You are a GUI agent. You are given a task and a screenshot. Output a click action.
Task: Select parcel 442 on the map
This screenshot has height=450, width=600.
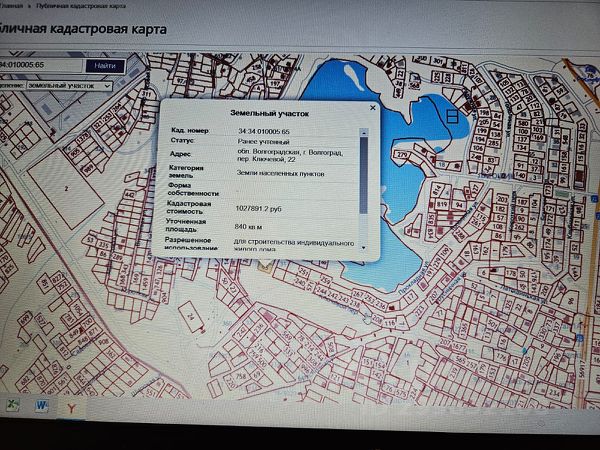pos(130,195)
